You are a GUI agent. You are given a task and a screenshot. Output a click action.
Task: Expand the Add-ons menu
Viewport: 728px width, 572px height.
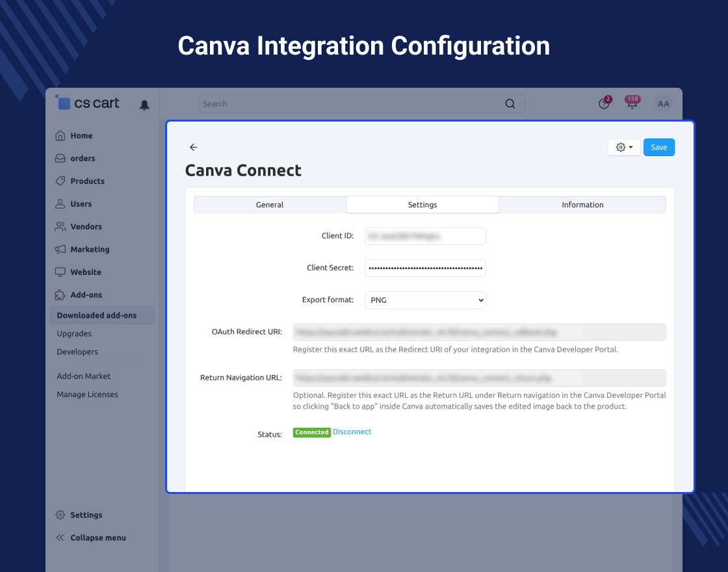[86, 295]
